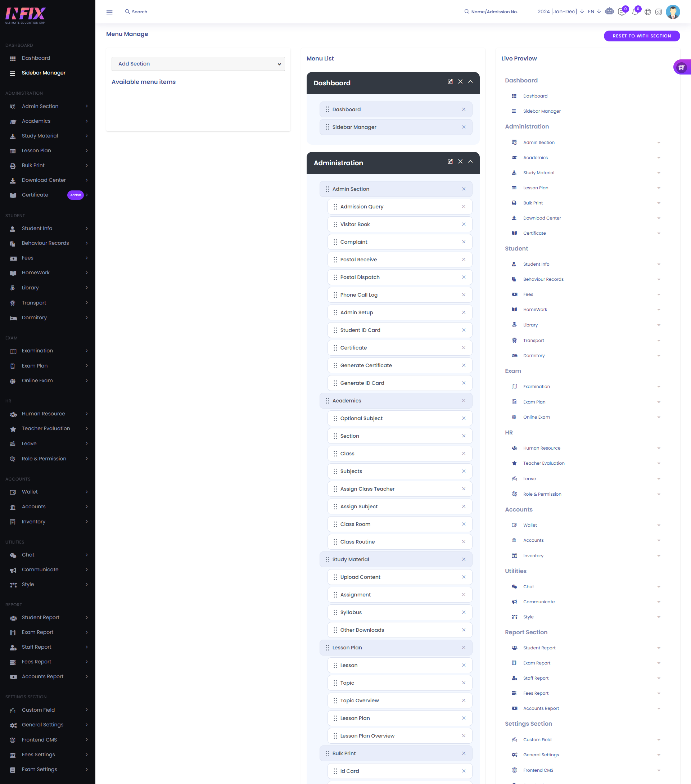
Task: Expand Fees arrow in Live Preview
Action: tap(658, 294)
